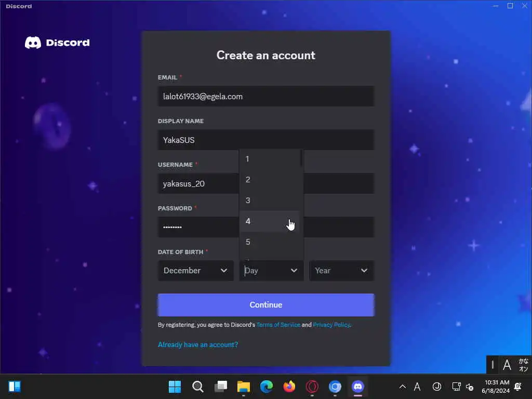The height and width of the screenshot is (399, 532).
Task: Open File Explorer from the taskbar
Action: click(x=244, y=387)
